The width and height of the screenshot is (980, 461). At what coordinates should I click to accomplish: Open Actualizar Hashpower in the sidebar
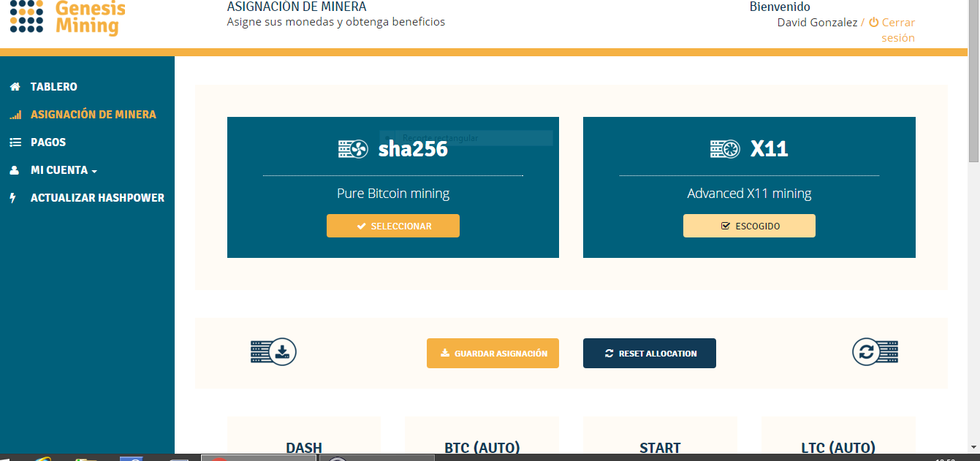click(97, 198)
